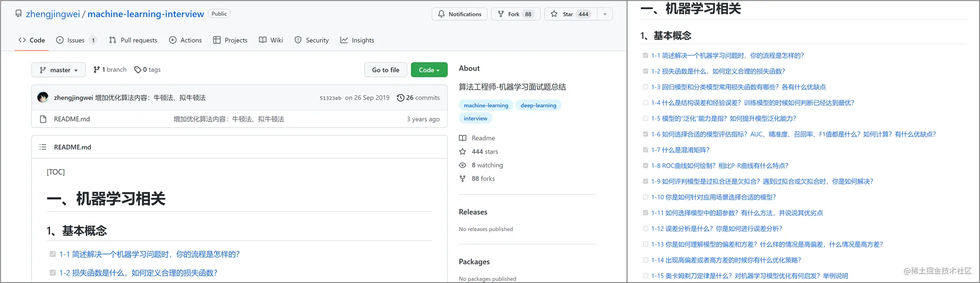The height and width of the screenshot is (283, 980).
Task: Click the Fork icon button
Action: [501, 14]
